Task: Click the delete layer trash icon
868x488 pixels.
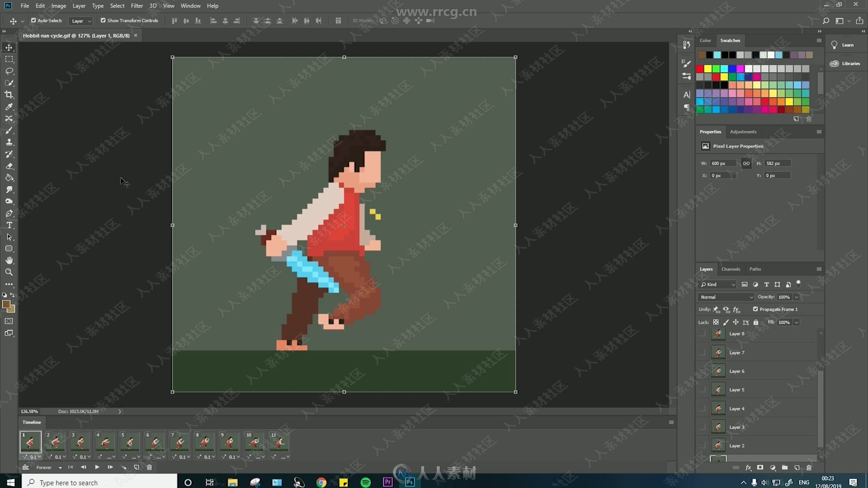Action: [809, 468]
